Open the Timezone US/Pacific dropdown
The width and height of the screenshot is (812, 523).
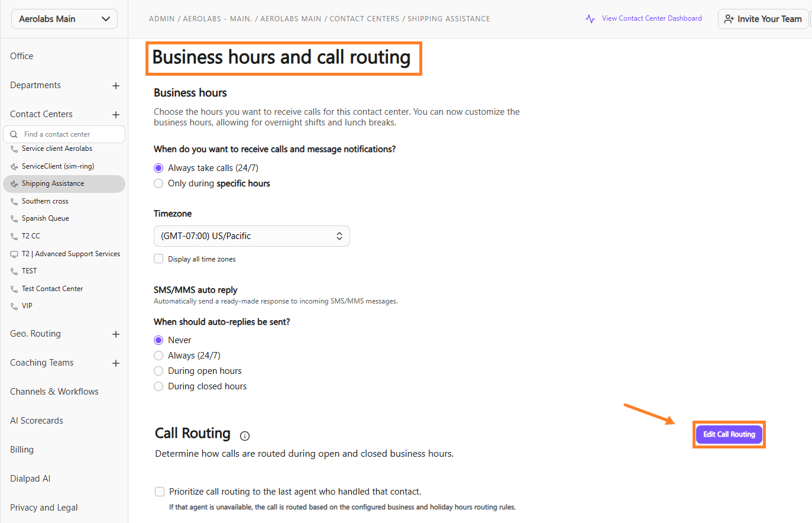point(252,236)
